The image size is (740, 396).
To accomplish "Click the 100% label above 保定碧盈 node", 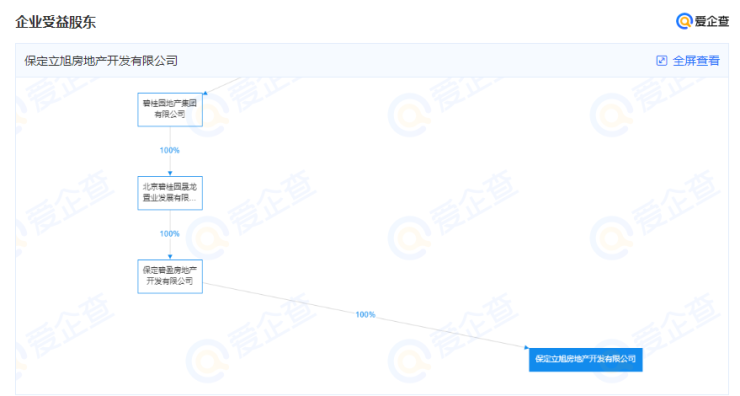I will (x=169, y=234).
